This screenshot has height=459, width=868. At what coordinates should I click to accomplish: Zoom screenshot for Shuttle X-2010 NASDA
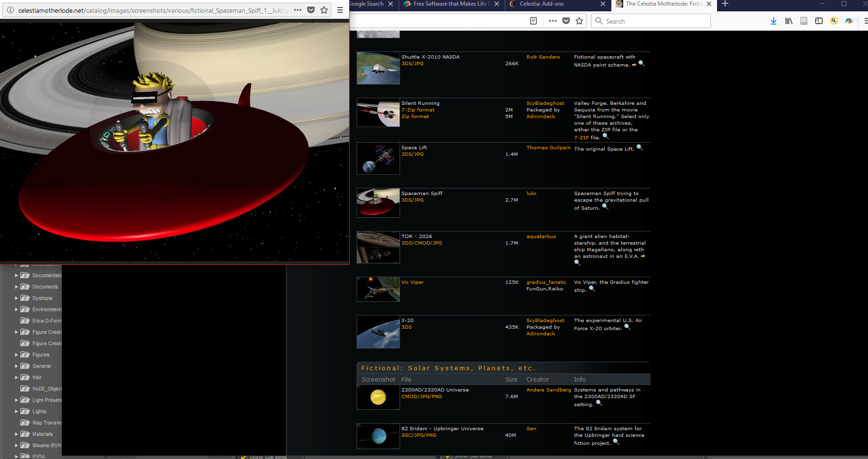642,63
